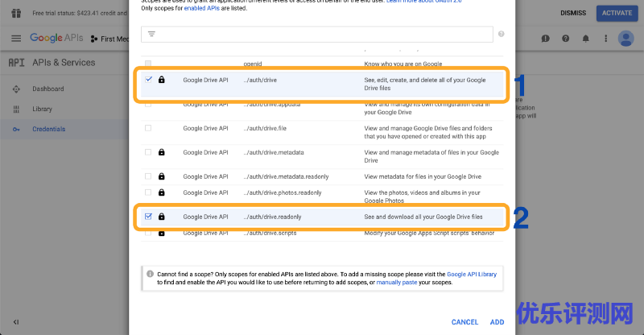Viewport: 644px width, 335px height.
Task: Collapse the sidebar with the arrow icon
Action: point(16,322)
